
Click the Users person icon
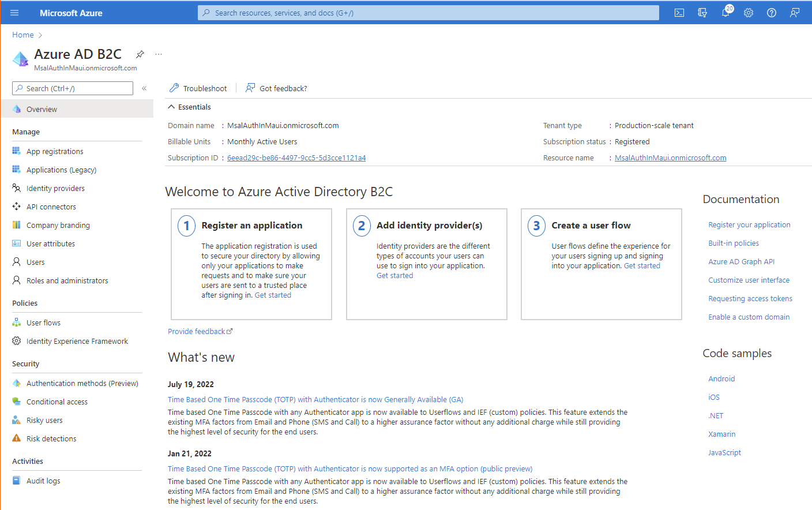(x=17, y=262)
